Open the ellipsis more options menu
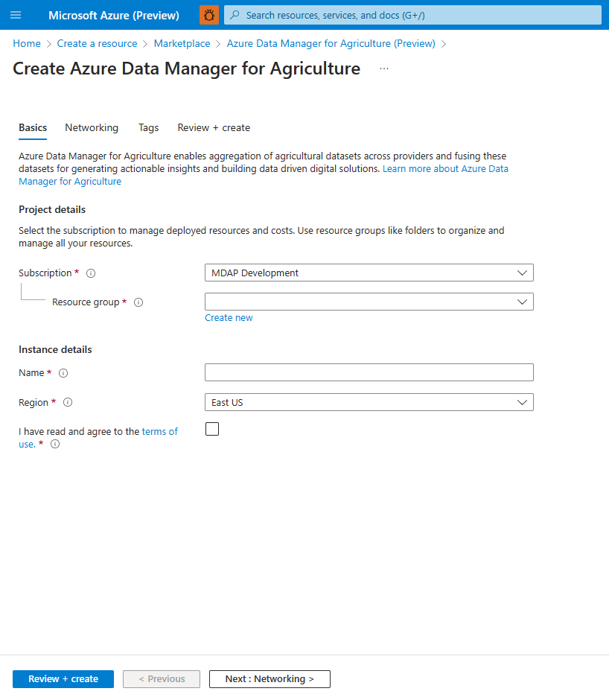The image size is (609, 700). pos(384,69)
